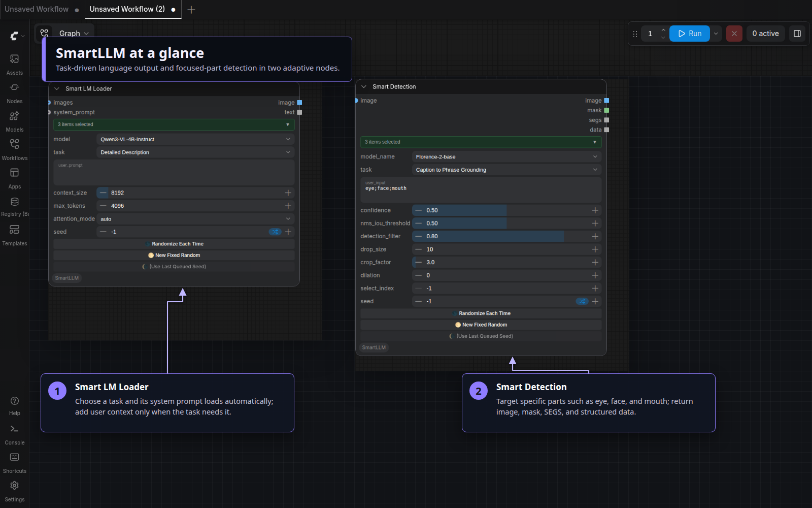Click the ComfyUI logo menu icon
The image size is (812, 508).
click(x=17, y=36)
